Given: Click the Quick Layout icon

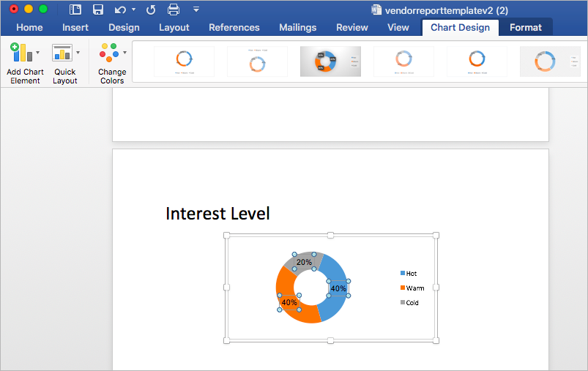Looking at the screenshot, I should (62, 53).
